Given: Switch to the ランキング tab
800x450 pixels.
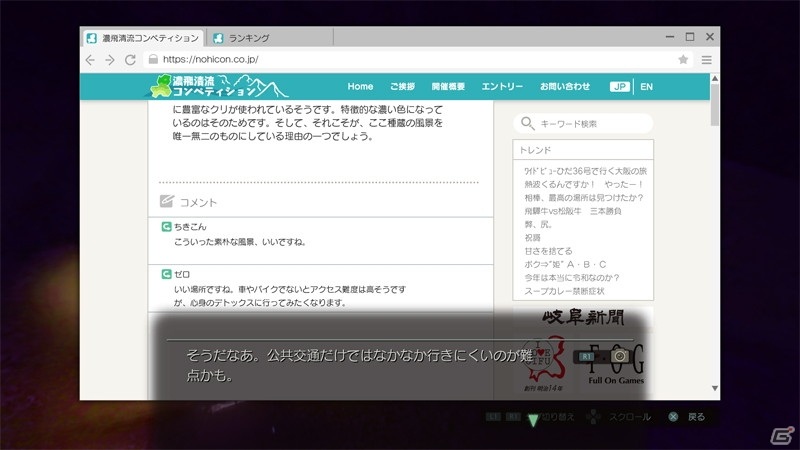Looking at the screenshot, I should (270, 38).
